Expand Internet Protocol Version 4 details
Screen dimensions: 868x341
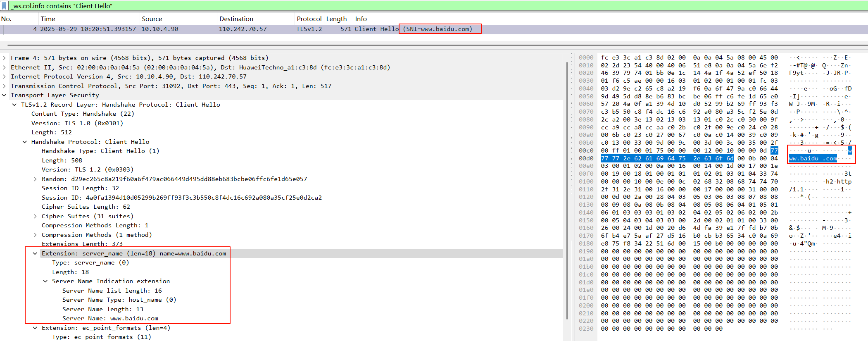[4, 77]
